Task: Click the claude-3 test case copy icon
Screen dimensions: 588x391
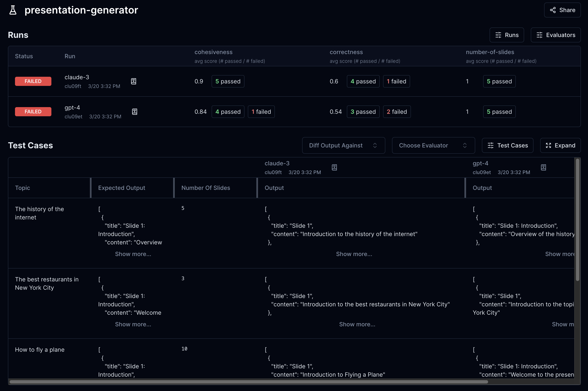Action: point(334,167)
